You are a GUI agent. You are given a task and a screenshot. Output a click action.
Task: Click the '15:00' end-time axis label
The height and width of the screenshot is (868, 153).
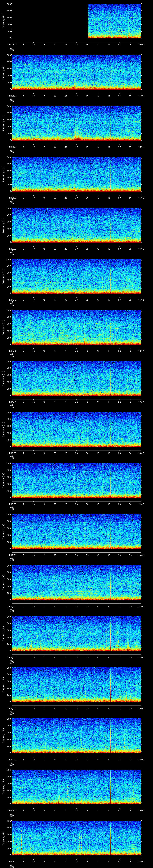click(141, 300)
